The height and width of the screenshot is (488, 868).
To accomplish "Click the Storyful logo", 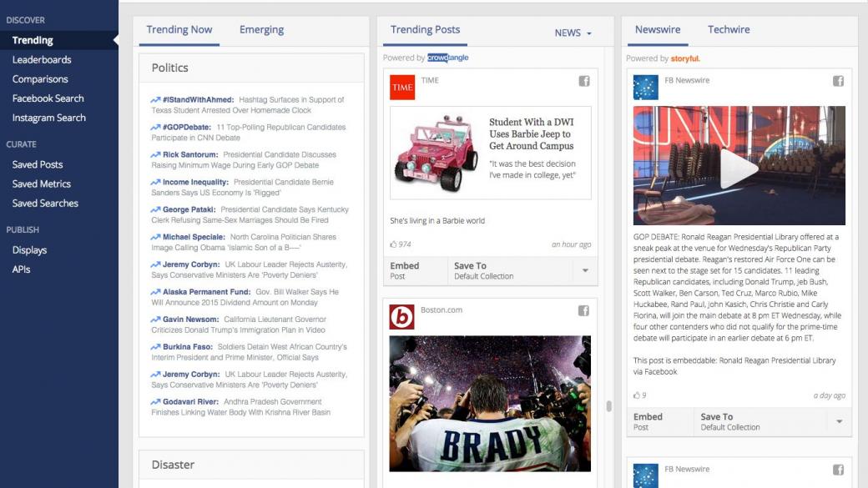I will 685,58.
